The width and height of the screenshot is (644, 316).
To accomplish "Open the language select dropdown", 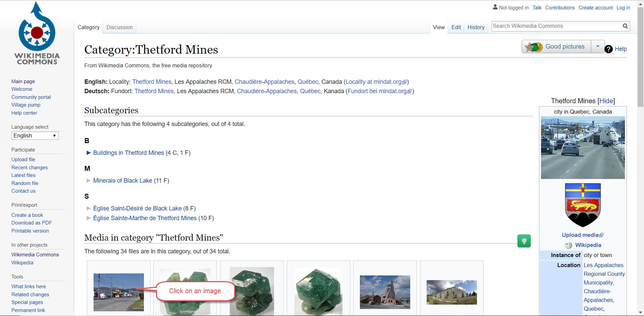I will point(35,135).
